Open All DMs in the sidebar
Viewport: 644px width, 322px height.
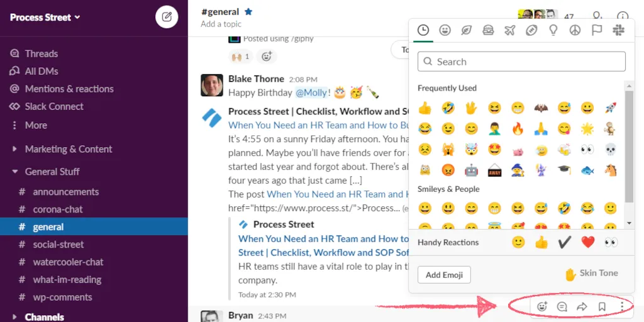[x=41, y=71]
